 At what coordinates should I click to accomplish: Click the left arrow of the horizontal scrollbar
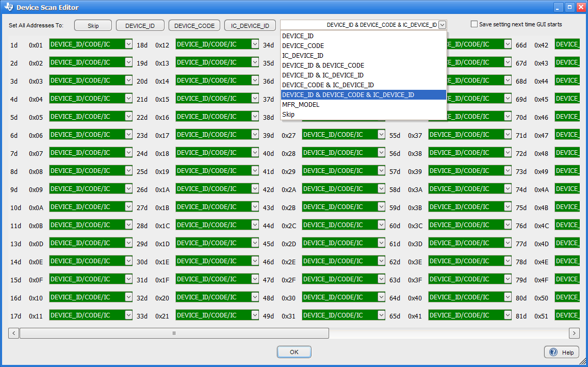[13, 333]
